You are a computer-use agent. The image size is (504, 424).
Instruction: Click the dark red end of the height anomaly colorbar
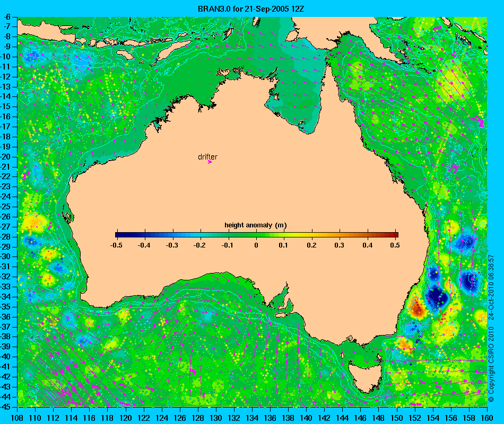(x=395, y=235)
